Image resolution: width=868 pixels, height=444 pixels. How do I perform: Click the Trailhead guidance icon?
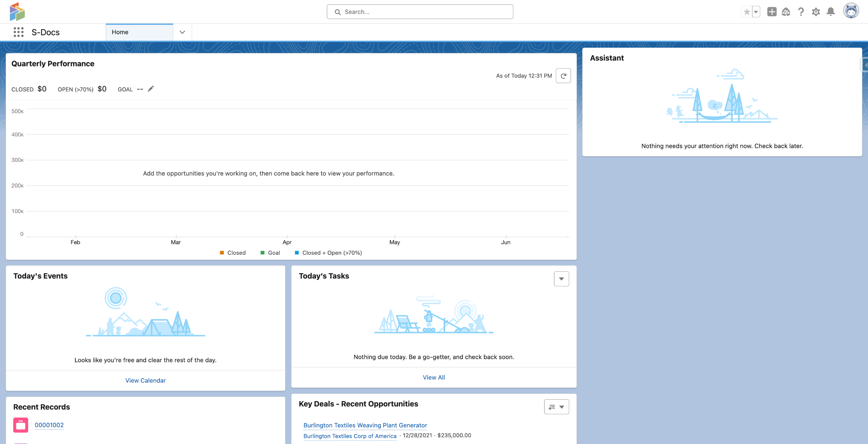(x=786, y=12)
